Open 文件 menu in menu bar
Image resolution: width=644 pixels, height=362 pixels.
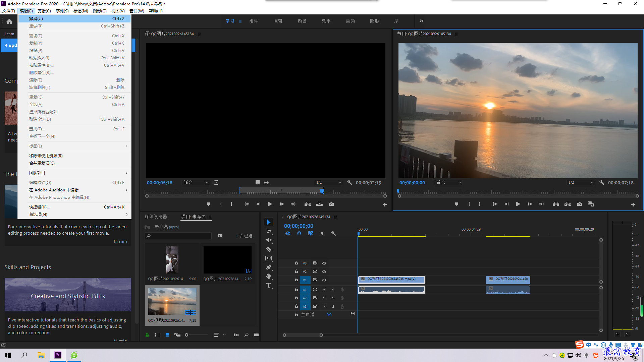coord(9,11)
